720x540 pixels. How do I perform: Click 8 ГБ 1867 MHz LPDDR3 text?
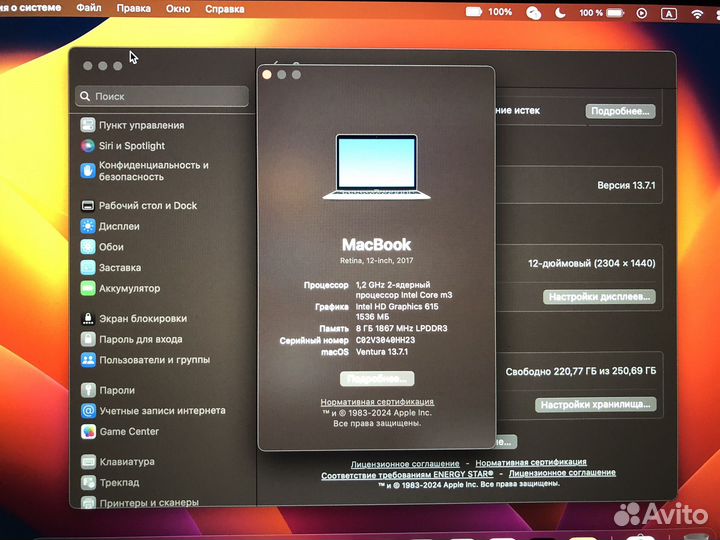click(401, 328)
